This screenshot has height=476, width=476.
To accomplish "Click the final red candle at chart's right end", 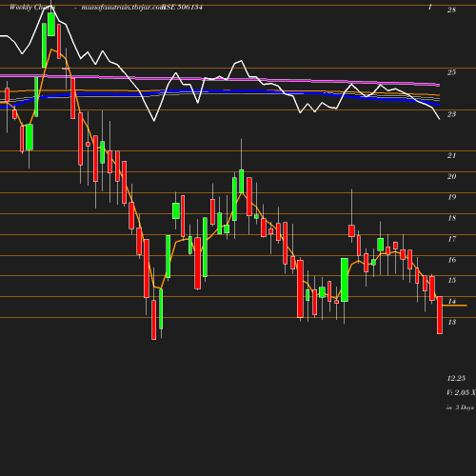I will [440, 315].
